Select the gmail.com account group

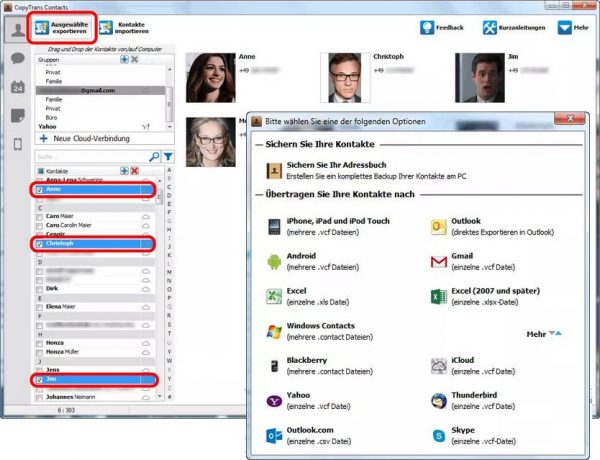[101, 90]
